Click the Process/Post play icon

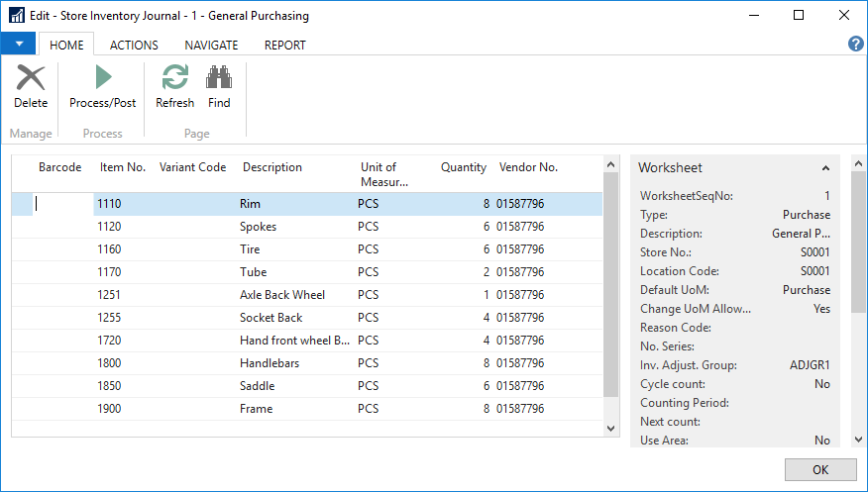coord(103,79)
